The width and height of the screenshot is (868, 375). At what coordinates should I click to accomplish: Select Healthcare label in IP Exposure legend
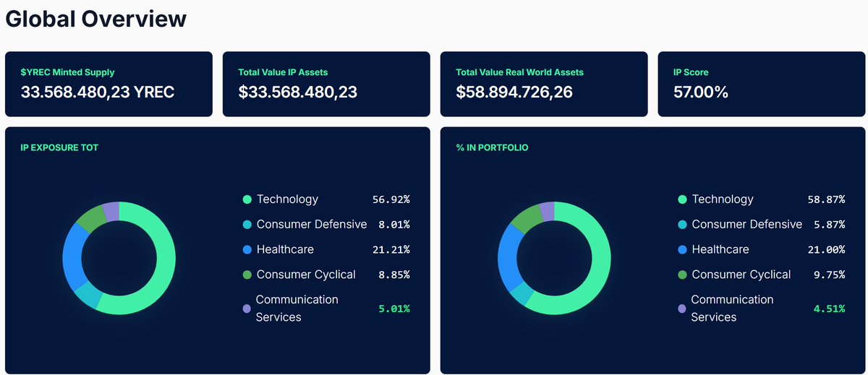tap(285, 249)
